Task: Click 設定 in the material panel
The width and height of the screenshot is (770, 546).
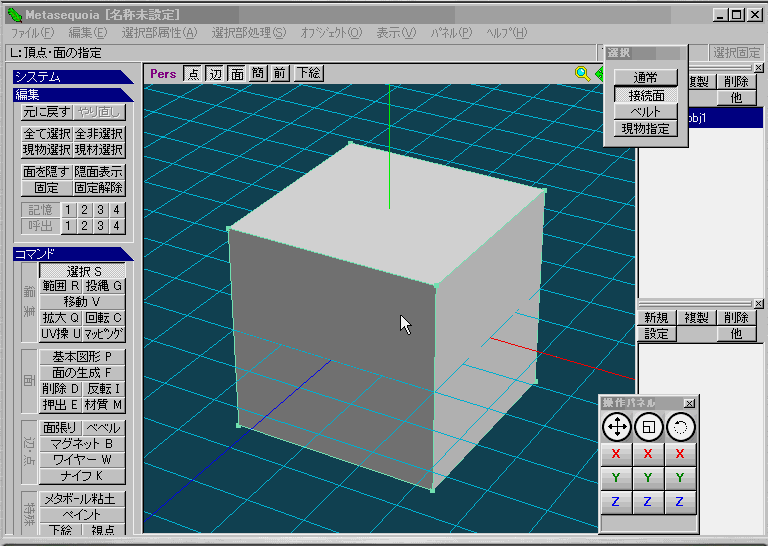Action: [656, 334]
